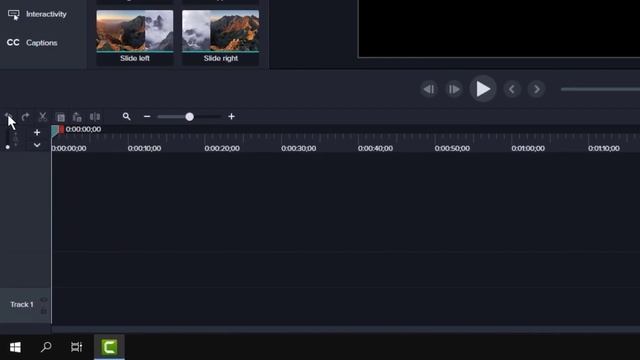Click the 0:00:30;00 mark on ruler
Viewport: 640px width, 360px height.
pos(299,148)
